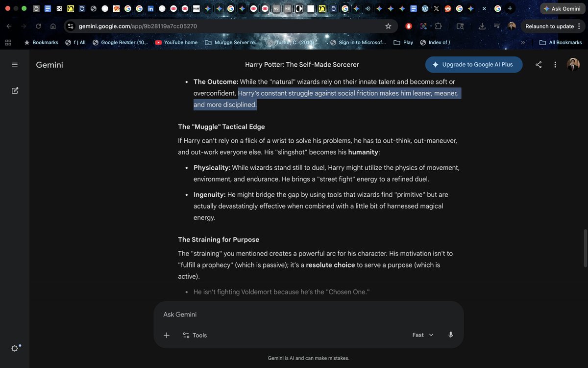Open the Murgge Server bookmarks folder
This screenshot has height=368, width=588.
tap(231, 43)
